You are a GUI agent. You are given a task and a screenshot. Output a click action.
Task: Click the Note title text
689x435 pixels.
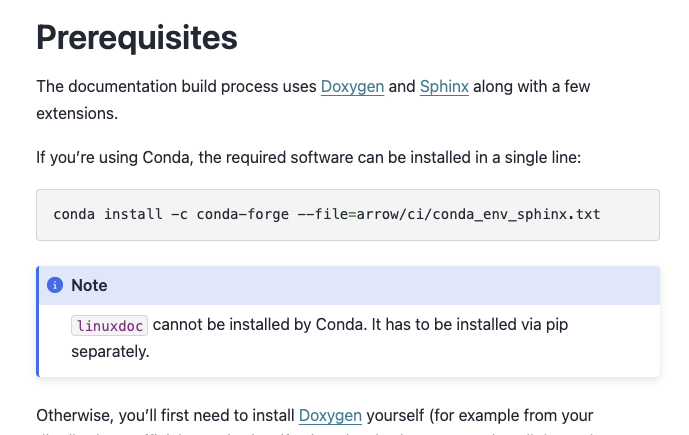(89, 285)
